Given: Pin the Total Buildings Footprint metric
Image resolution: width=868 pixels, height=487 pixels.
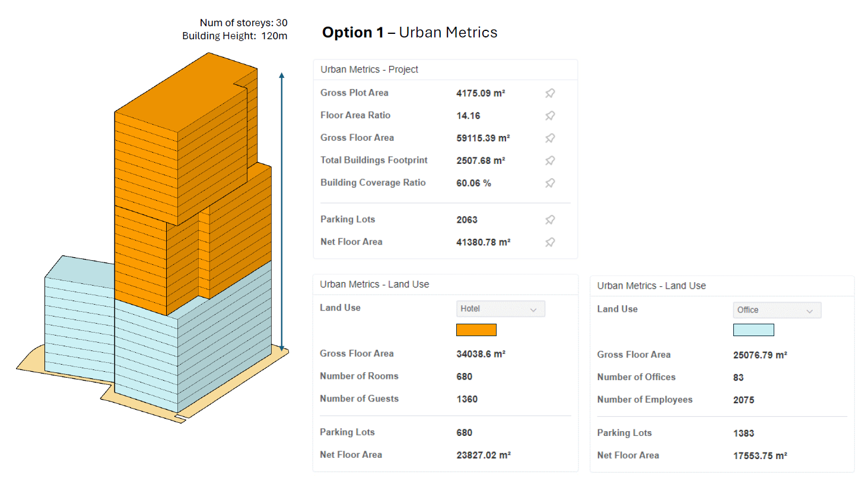Looking at the screenshot, I should coord(550,160).
